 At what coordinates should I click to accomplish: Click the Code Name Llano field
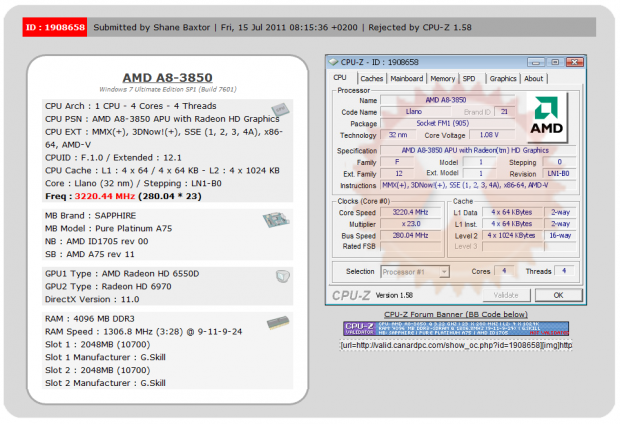coord(414,112)
